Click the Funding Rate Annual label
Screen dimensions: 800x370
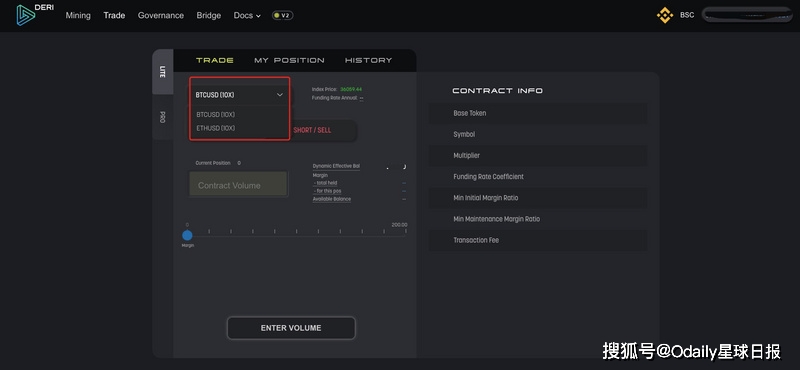(x=335, y=97)
